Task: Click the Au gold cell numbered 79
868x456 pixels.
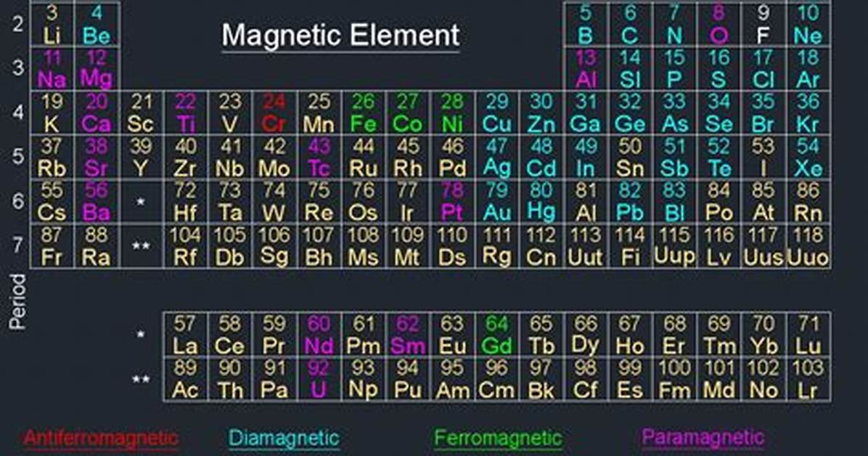Action: point(497,202)
